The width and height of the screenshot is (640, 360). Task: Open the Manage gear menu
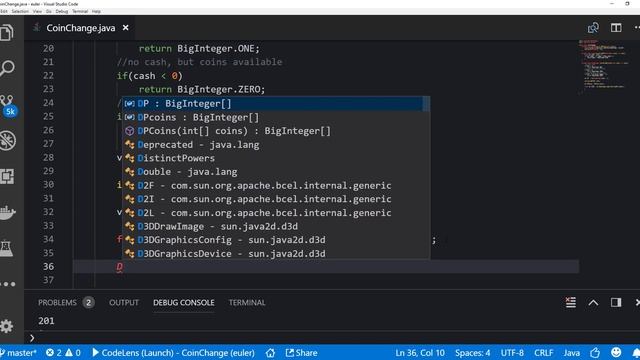[x=7, y=326]
